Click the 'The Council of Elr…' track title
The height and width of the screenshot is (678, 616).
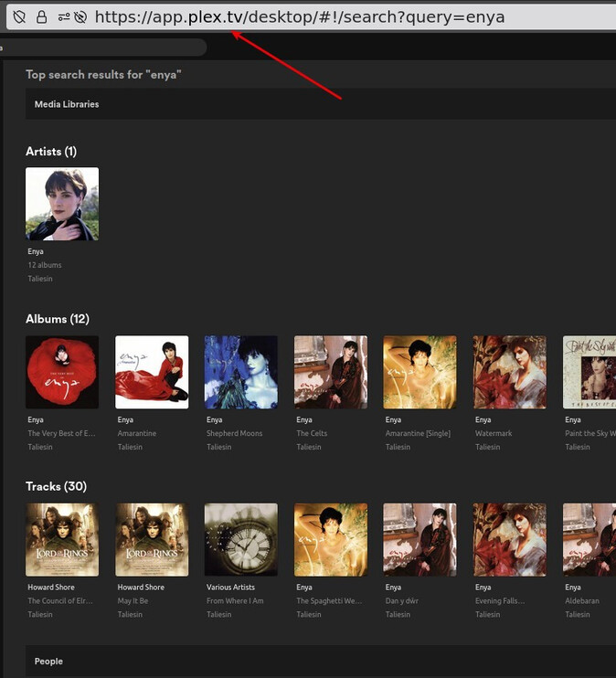point(60,601)
